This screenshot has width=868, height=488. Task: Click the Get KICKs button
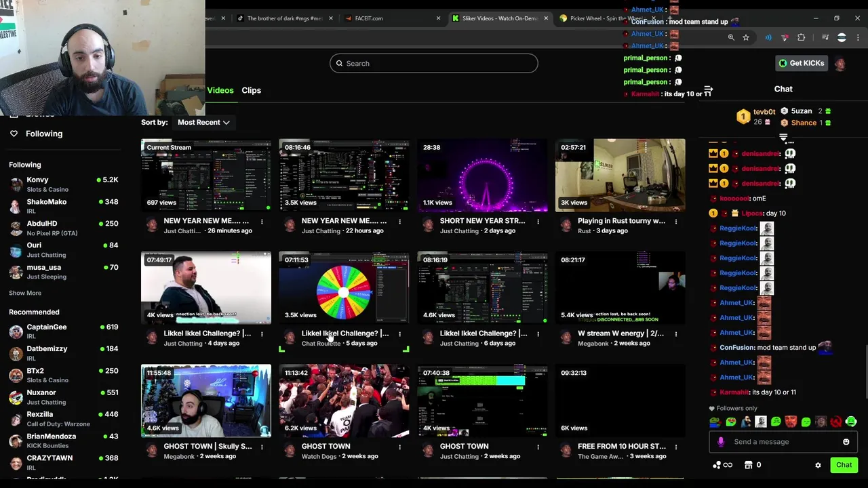[801, 63]
